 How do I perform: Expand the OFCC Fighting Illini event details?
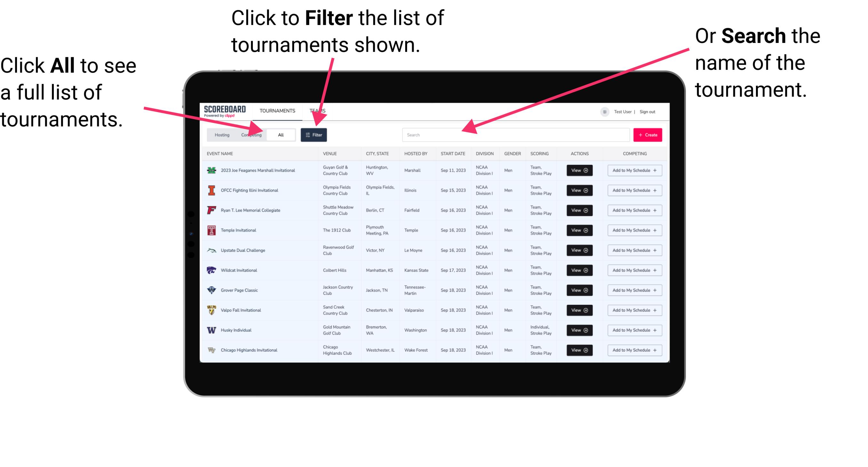pyautogui.click(x=579, y=190)
